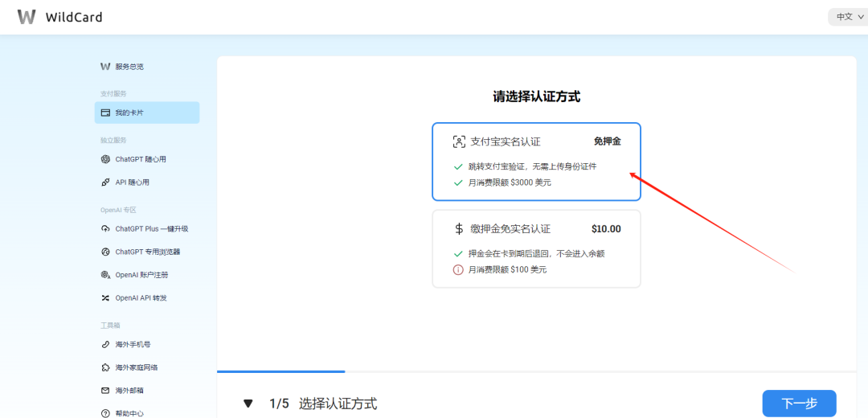Click the 1/5 选择认证方式 step label

[x=323, y=404]
